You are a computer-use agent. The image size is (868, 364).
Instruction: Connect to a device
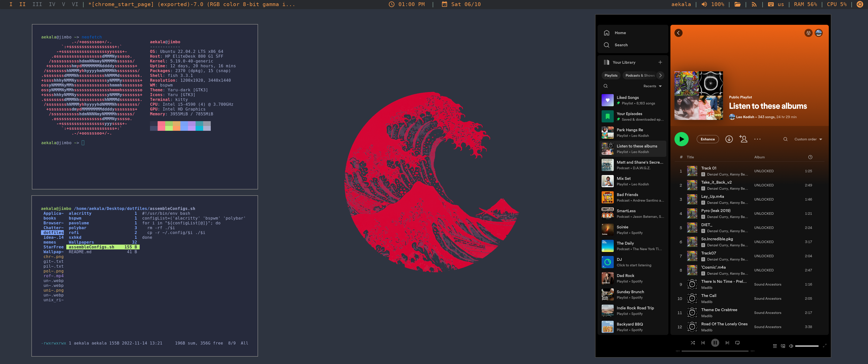(x=783, y=346)
